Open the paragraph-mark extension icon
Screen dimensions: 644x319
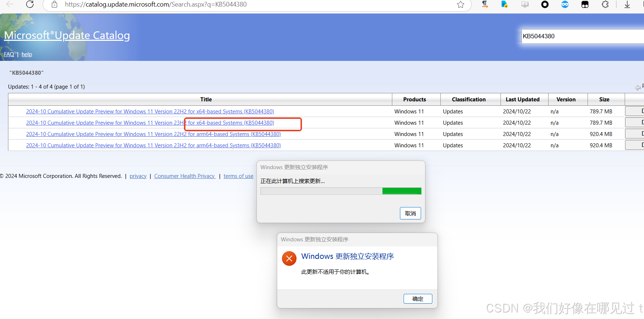(485, 4)
